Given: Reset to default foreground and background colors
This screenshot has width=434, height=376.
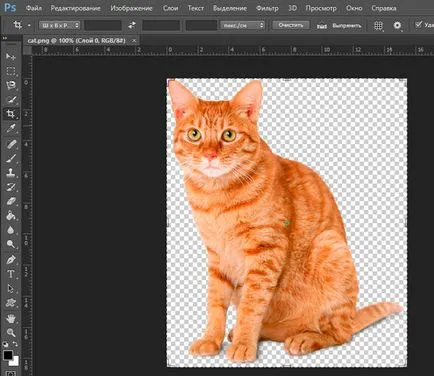Looking at the screenshot, I should click(6, 344).
